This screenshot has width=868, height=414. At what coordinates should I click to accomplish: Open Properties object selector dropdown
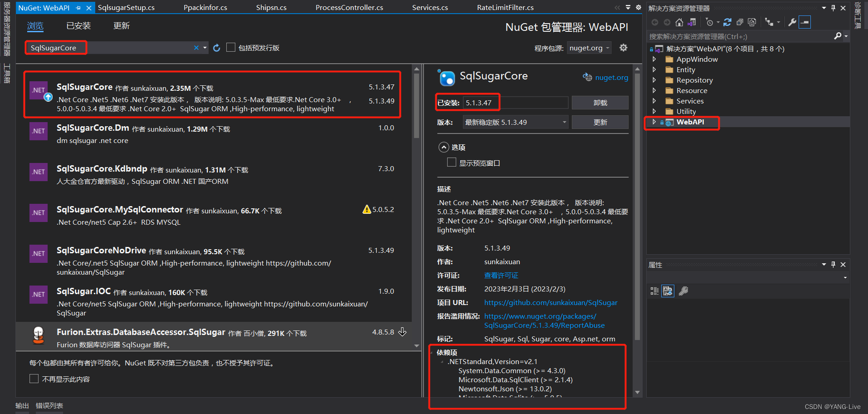pyautogui.click(x=845, y=277)
